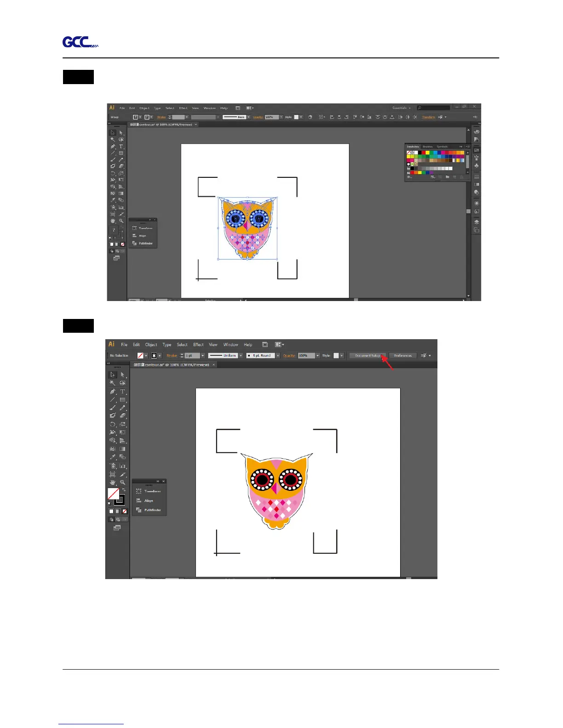The image size is (563, 728).
Task: Activate the Zoom tool in lower screenshot
Action: [x=122, y=482]
